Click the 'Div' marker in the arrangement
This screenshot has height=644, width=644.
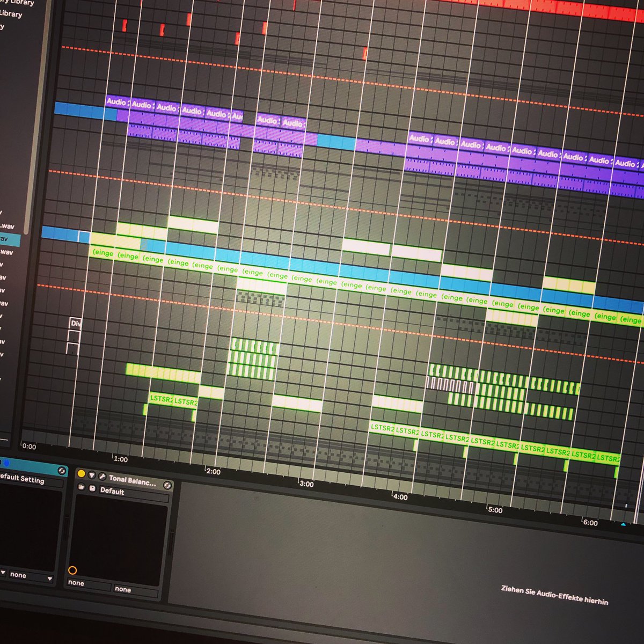pos(76,324)
